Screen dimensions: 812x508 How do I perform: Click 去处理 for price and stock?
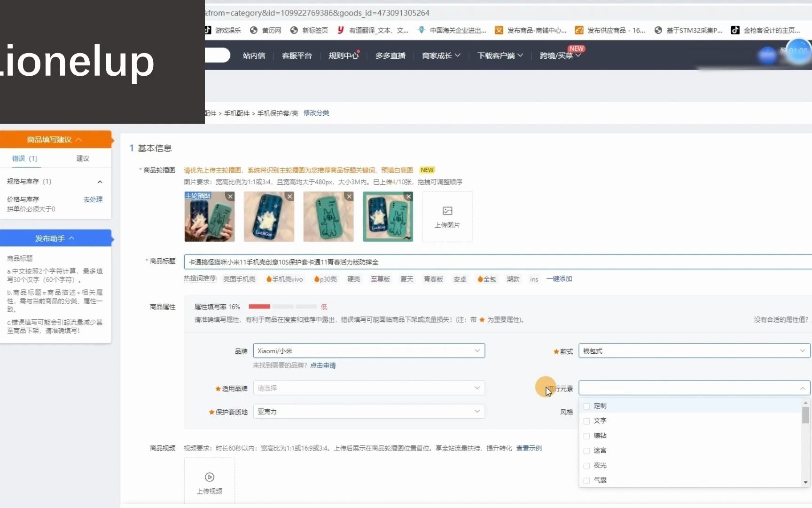pos(93,199)
